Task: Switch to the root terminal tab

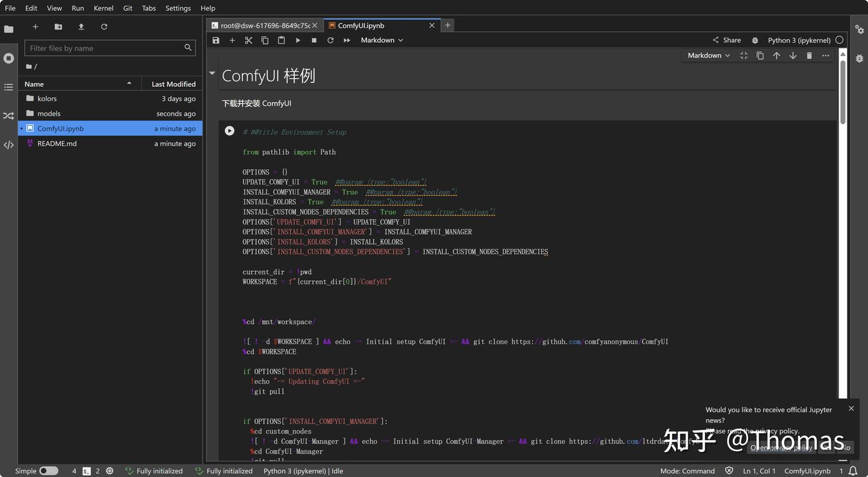Action: click(262, 25)
